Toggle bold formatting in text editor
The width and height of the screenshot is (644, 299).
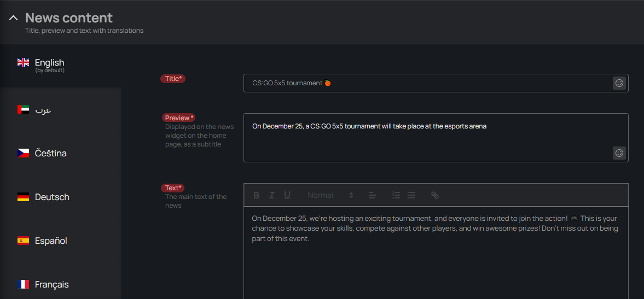[x=257, y=195]
